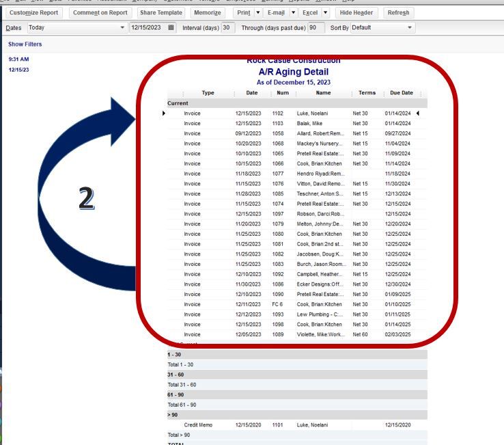Click invoice number 1058
The image size is (504, 445).
click(x=278, y=133)
